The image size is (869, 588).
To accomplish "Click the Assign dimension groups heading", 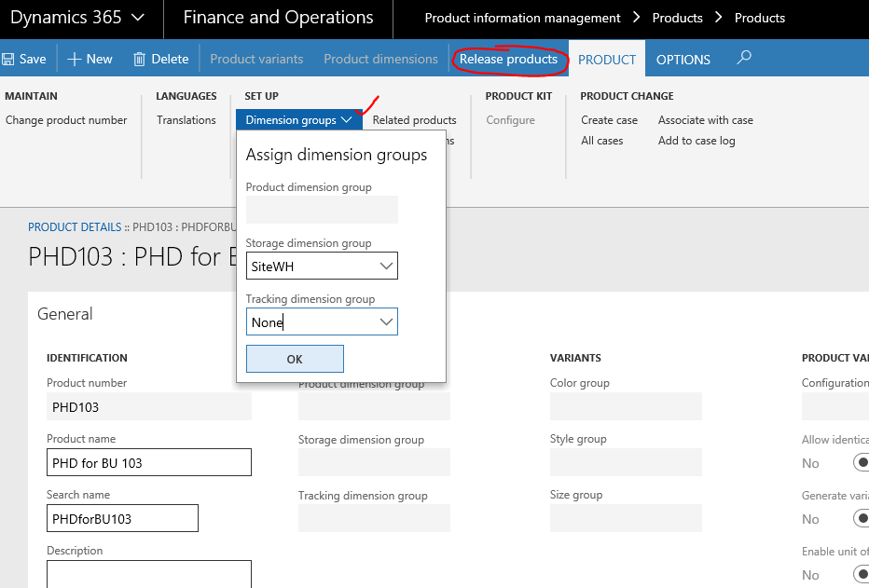I will pos(337,155).
